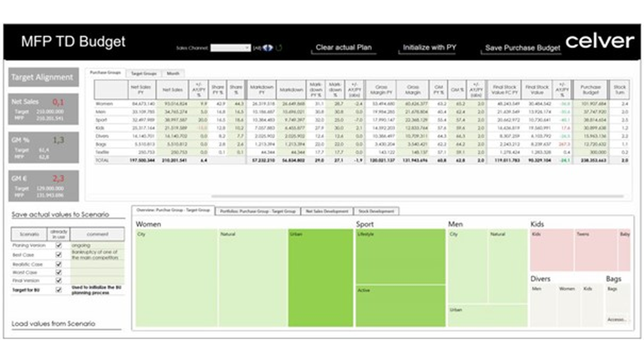Click the previous arrow next to Sales Channel

click(266, 48)
